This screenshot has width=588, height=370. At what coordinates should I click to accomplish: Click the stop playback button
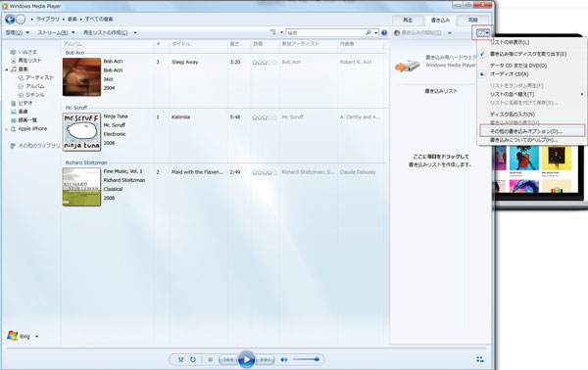pos(211,359)
